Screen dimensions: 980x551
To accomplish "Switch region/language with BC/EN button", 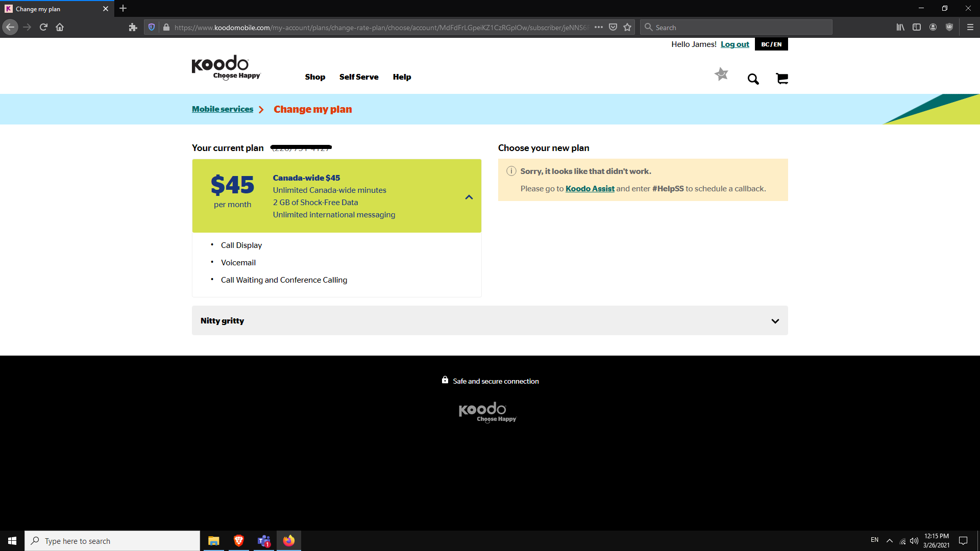I will point(771,44).
